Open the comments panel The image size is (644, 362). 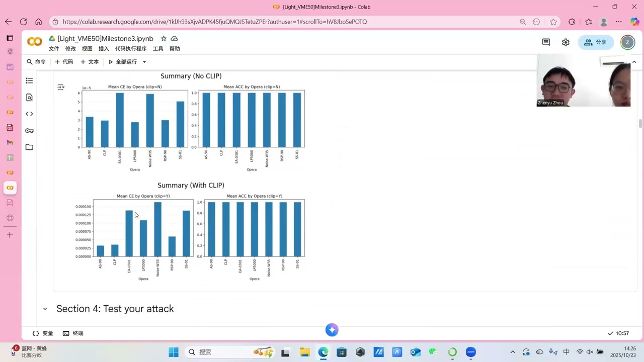click(x=546, y=42)
